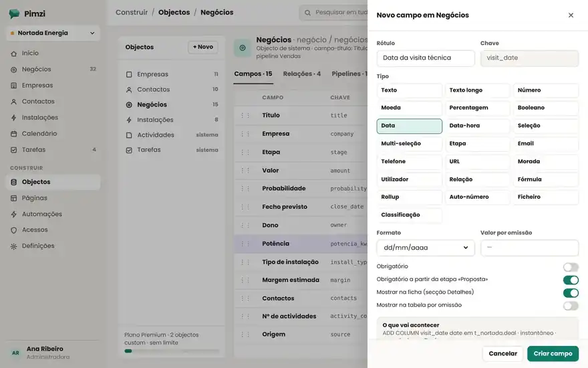The width and height of the screenshot is (588, 368).
Task: Click the Empresas building icon in sidebar
Action: [14, 86]
